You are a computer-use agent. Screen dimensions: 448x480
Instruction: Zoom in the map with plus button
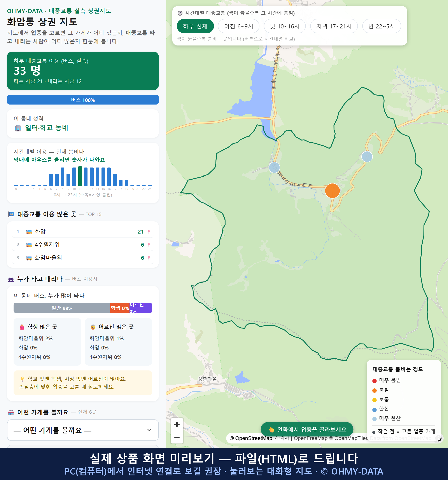click(x=177, y=424)
